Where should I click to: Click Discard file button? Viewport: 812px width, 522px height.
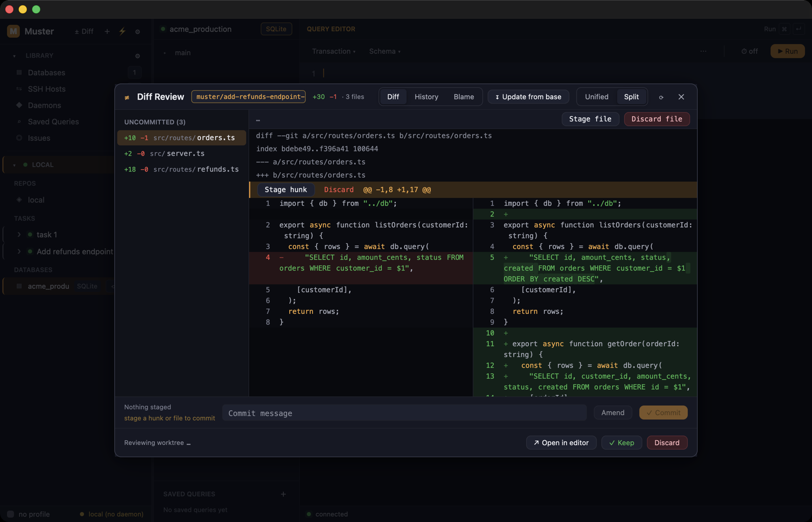tap(657, 119)
